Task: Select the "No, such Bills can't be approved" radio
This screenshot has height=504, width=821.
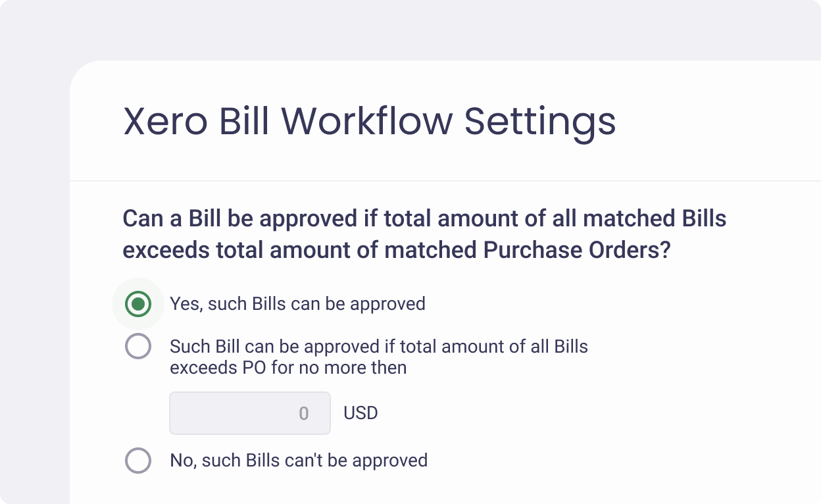Action: 138,461
